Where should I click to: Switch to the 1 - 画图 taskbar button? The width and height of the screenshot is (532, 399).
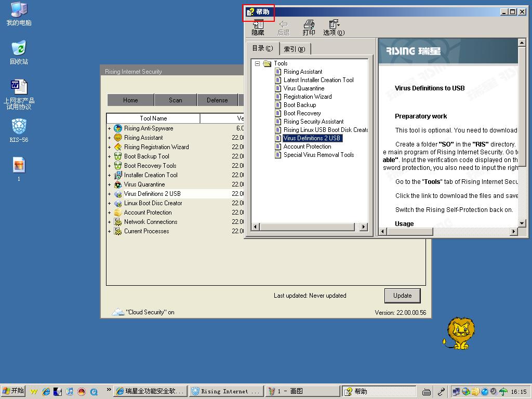(x=302, y=391)
